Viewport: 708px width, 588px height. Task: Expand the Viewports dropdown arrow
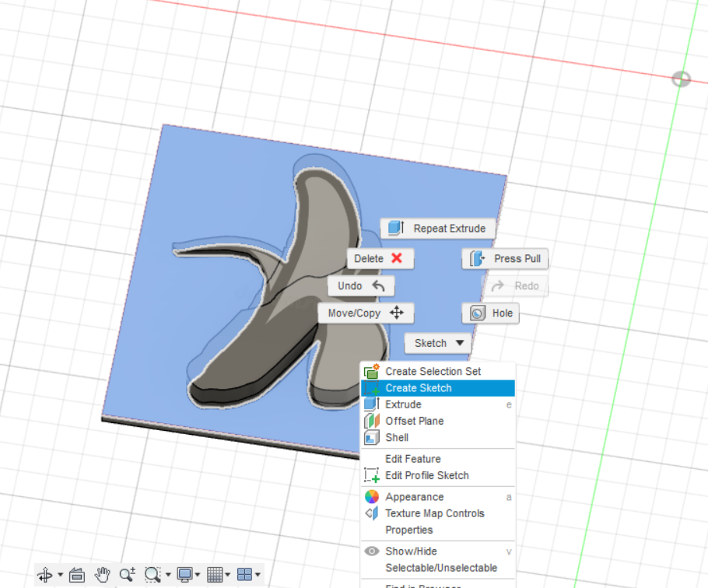click(258, 575)
